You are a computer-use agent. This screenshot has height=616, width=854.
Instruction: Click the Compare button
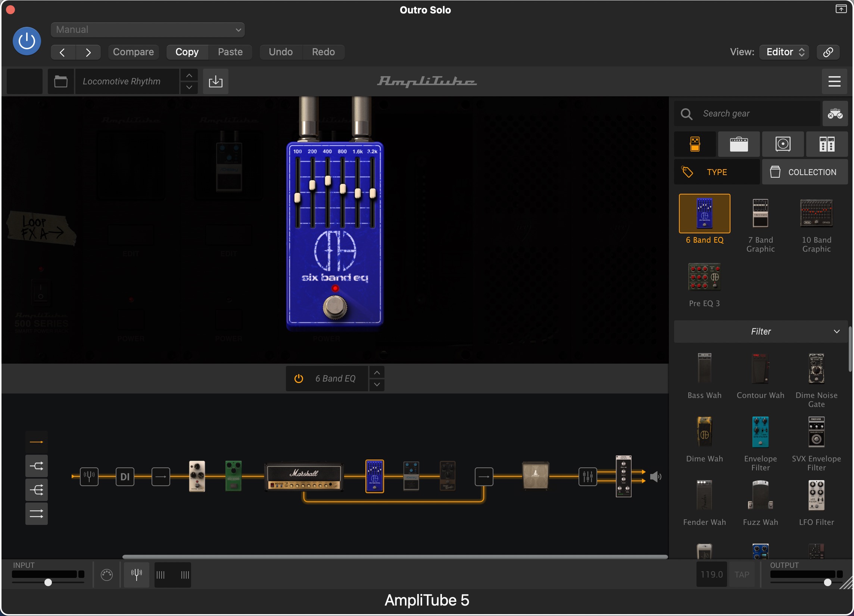[133, 52]
